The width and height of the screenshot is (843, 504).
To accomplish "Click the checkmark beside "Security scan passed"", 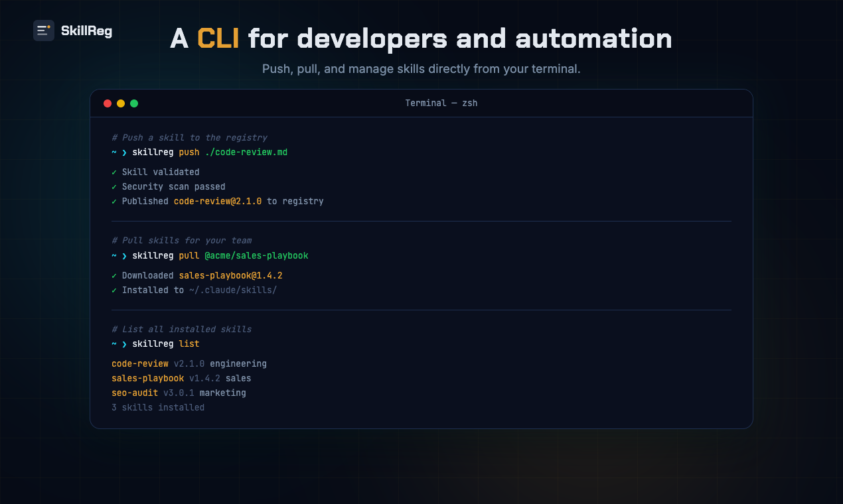I will 114,187.
